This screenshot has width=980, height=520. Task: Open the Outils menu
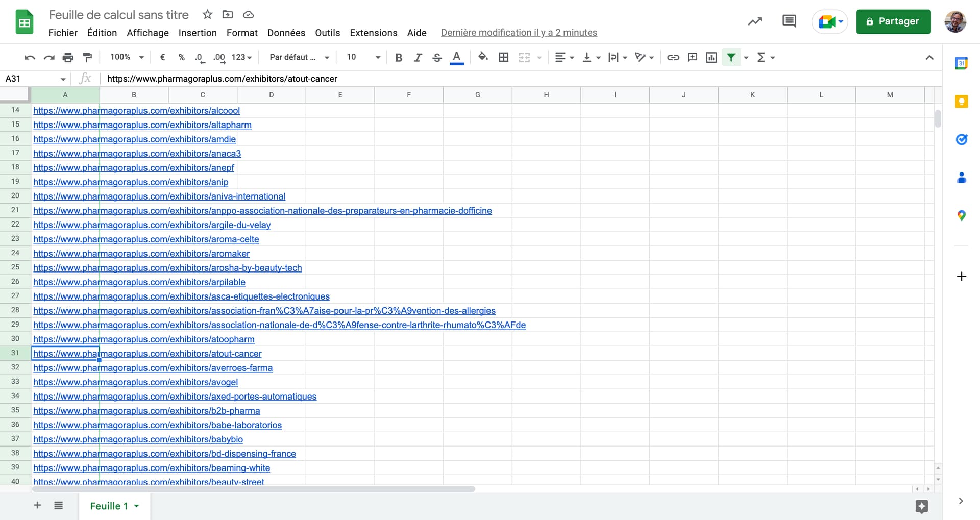(327, 33)
